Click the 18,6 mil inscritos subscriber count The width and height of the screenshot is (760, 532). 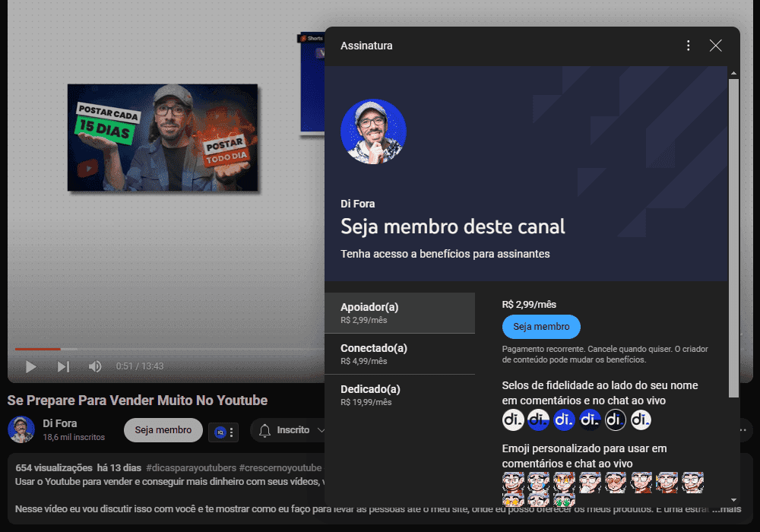click(74, 437)
